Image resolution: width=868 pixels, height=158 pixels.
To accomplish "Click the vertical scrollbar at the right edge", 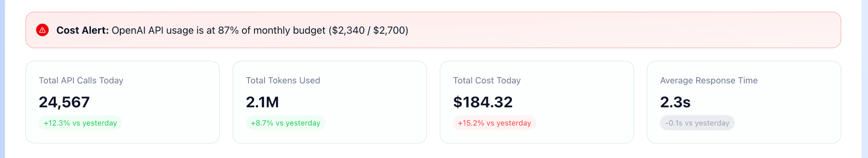I will 864,79.
